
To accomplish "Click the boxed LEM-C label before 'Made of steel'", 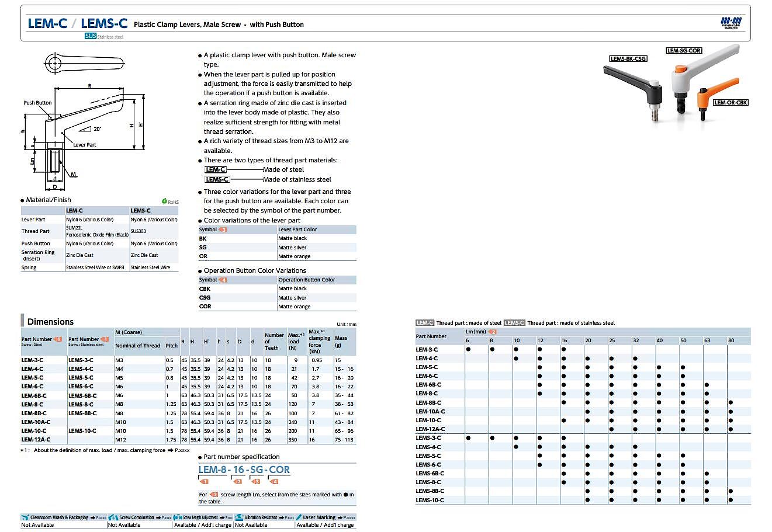I will (216, 169).
